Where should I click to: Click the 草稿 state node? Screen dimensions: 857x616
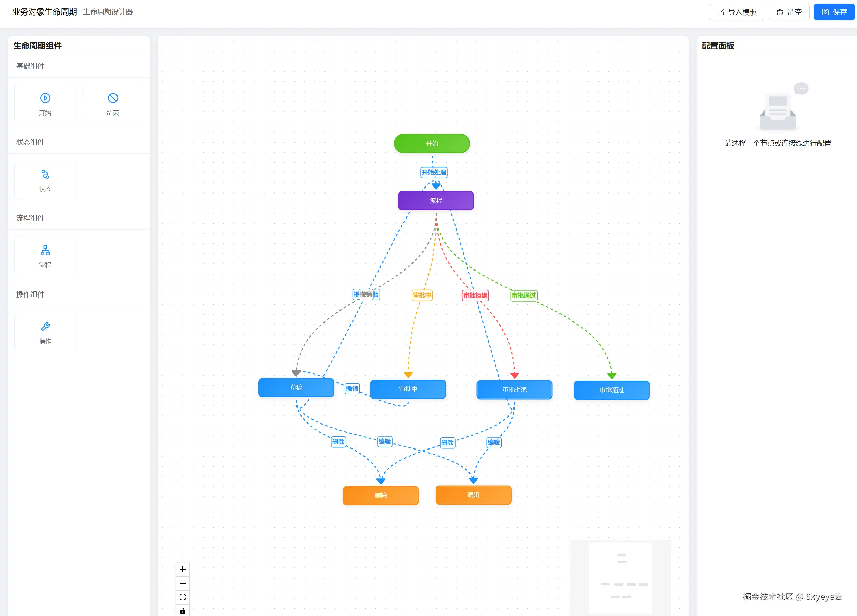pyautogui.click(x=296, y=388)
